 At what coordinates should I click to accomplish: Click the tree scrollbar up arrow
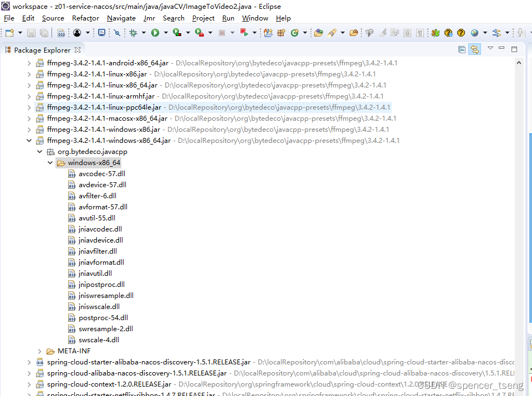point(519,63)
